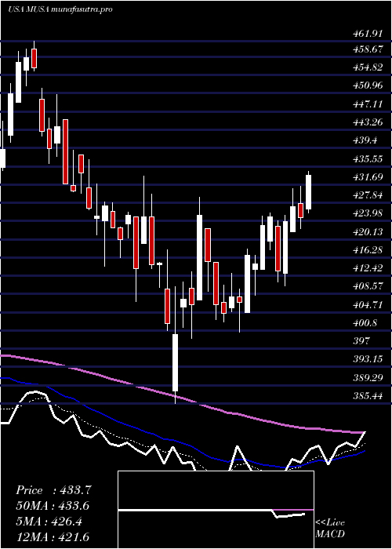Select the 416.28 price label

[x=368, y=250]
